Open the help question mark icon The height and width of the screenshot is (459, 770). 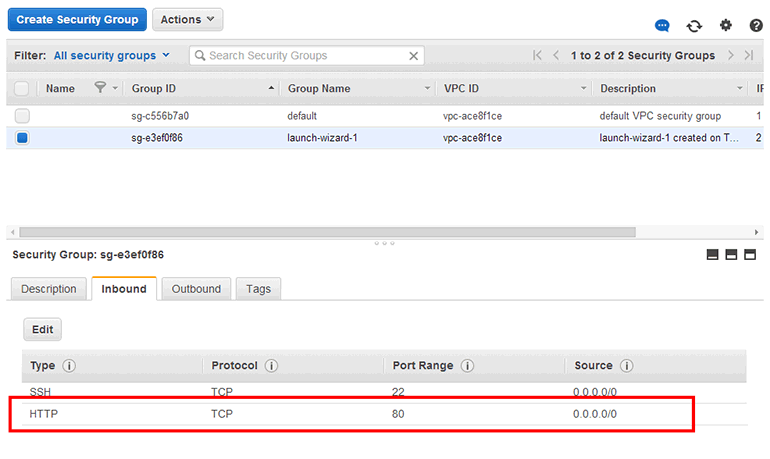[756, 26]
